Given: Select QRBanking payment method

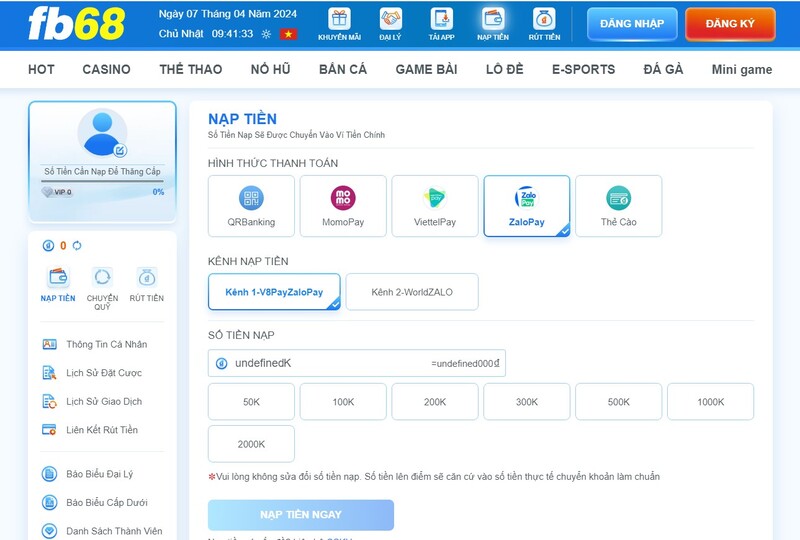Looking at the screenshot, I should (x=252, y=206).
